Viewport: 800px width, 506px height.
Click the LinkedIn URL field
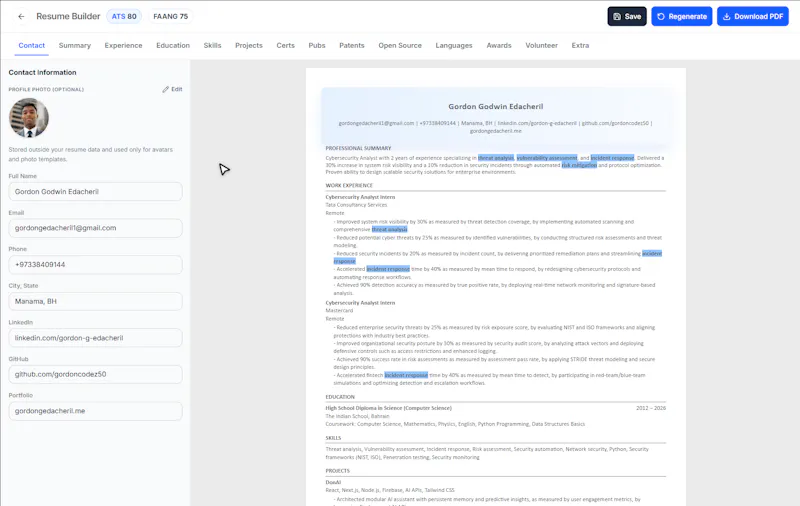point(95,338)
